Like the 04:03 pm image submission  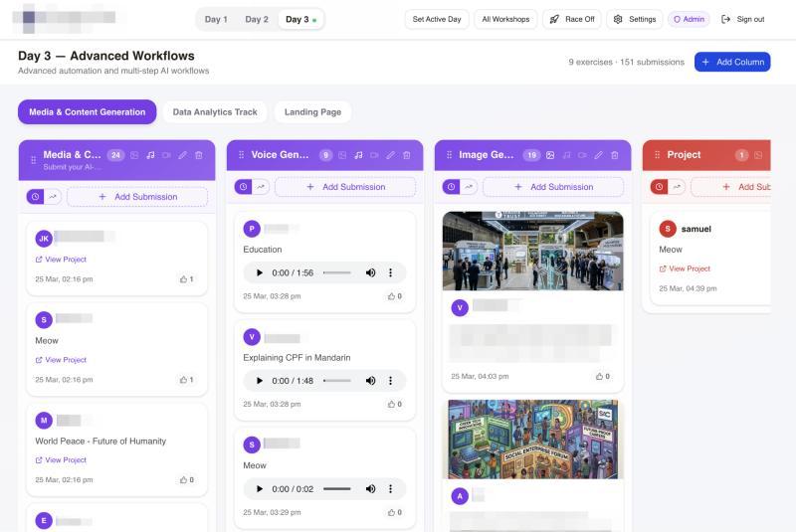coord(603,376)
